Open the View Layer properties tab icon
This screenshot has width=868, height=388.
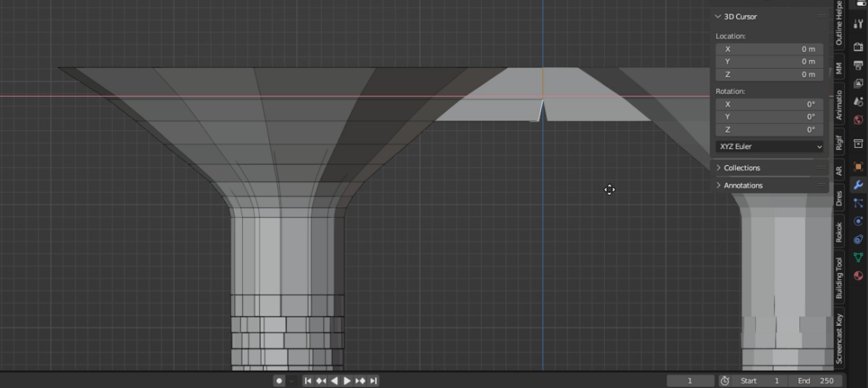pyautogui.click(x=859, y=83)
